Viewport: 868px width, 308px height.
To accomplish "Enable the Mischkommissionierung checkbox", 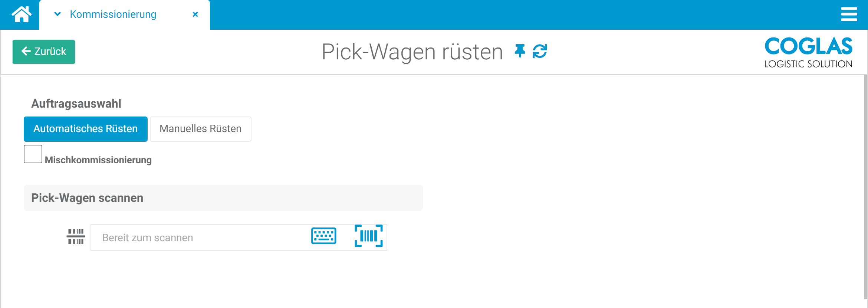I will (x=33, y=154).
